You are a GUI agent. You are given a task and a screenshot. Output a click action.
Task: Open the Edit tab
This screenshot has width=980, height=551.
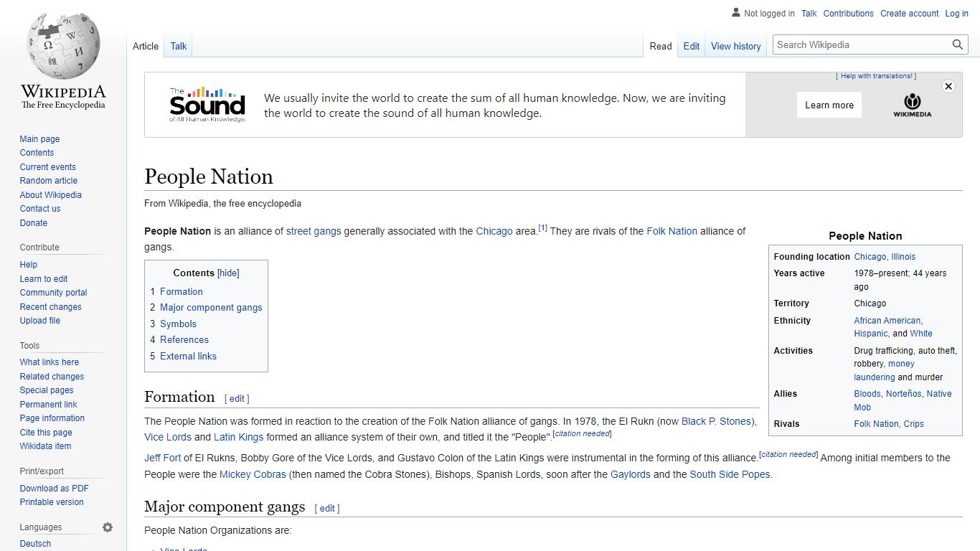[692, 46]
